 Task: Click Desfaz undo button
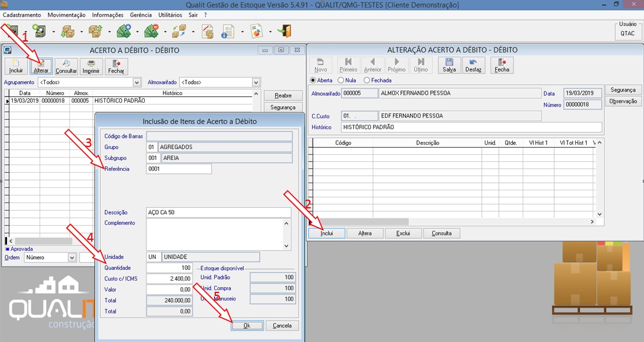tap(473, 65)
